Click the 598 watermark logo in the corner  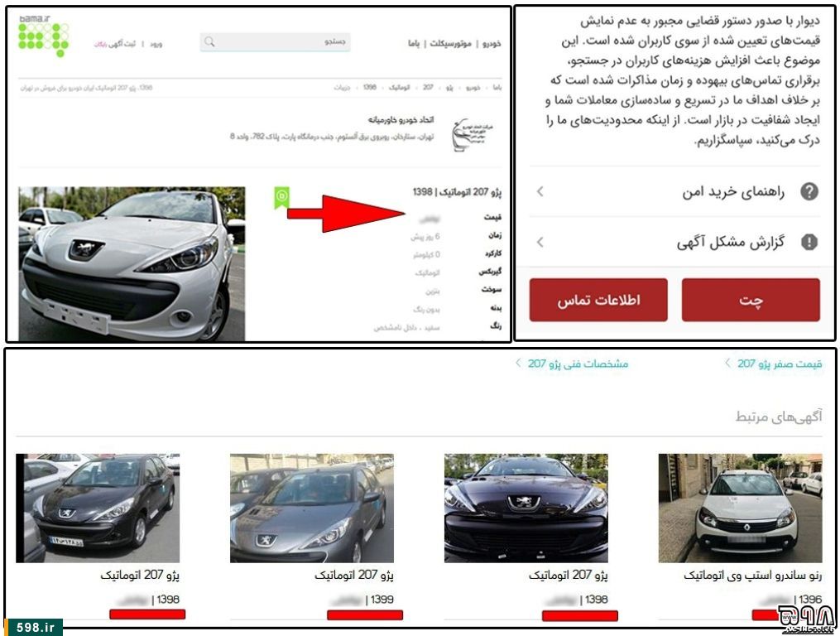point(808,619)
